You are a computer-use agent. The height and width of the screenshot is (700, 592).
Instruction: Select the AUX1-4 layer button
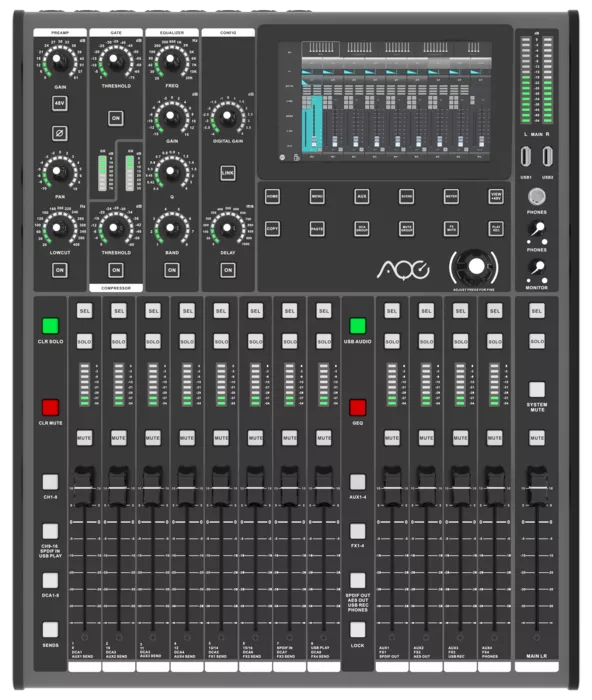(358, 482)
